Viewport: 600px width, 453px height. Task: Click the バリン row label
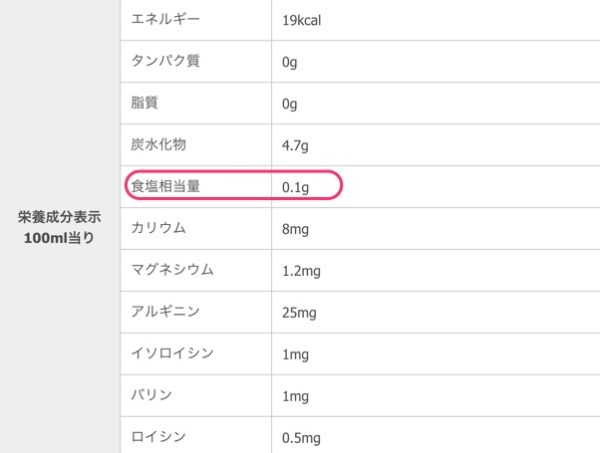click(x=152, y=394)
